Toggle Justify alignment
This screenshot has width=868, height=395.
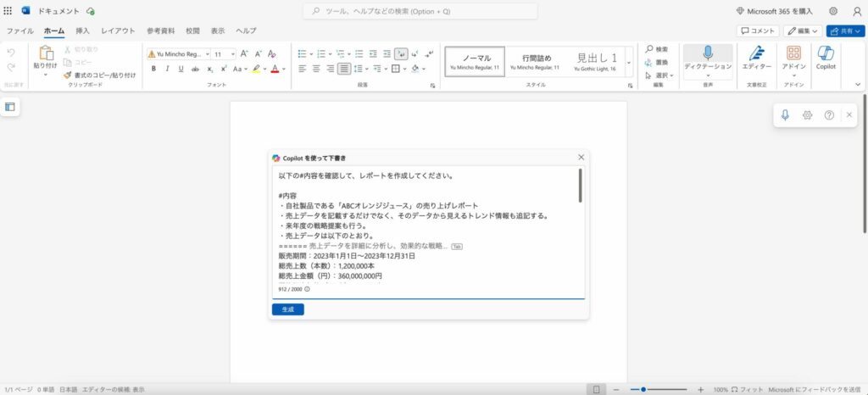click(344, 69)
